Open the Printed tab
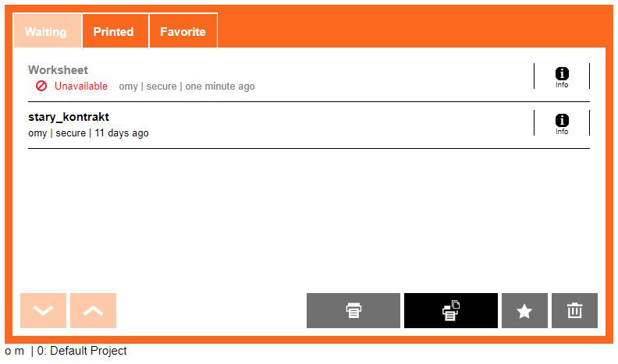618x364 pixels. (114, 32)
